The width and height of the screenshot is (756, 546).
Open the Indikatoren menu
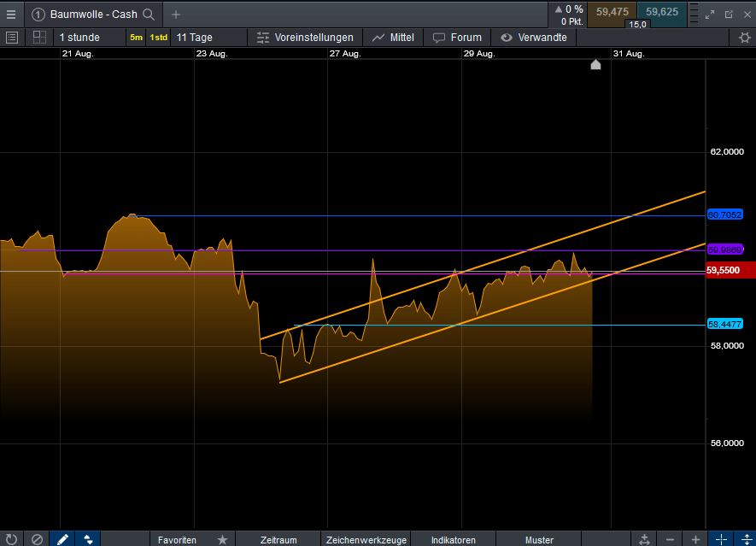pyautogui.click(x=454, y=539)
